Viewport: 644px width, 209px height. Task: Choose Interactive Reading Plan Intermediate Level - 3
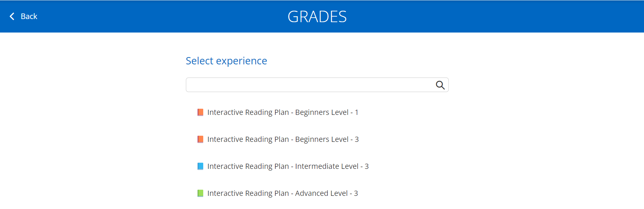[x=288, y=166]
